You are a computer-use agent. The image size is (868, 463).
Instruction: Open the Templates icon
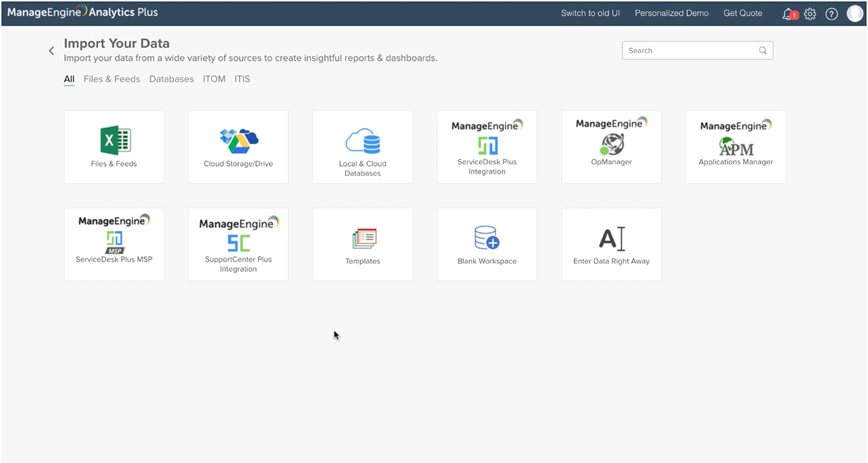[x=364, y=240]
